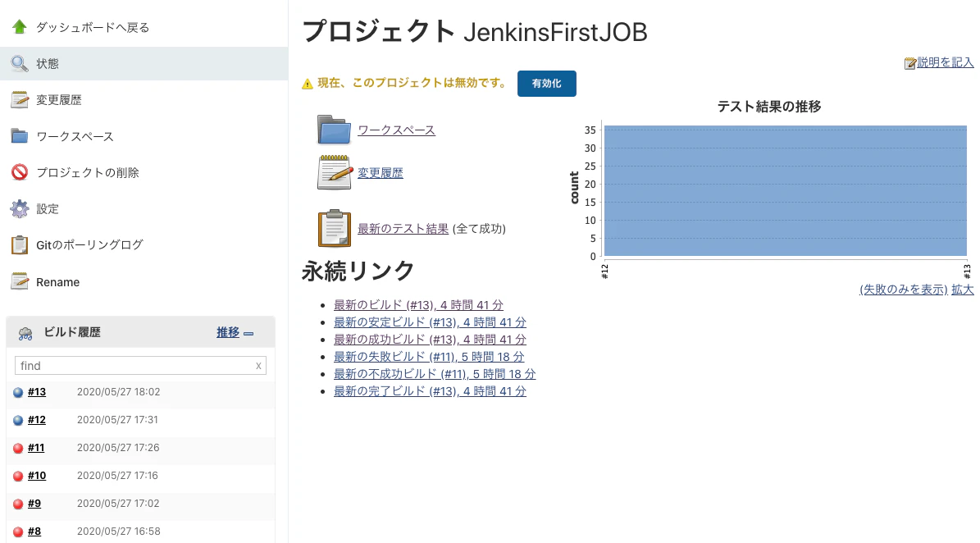The height and width of the screenshot is (543, 980).
Task: Click the large notepad 変更履歴 icon
Action: 335,172
